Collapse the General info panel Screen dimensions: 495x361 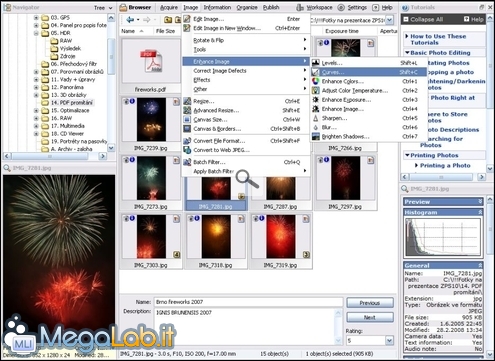click(x=480, y=265)
